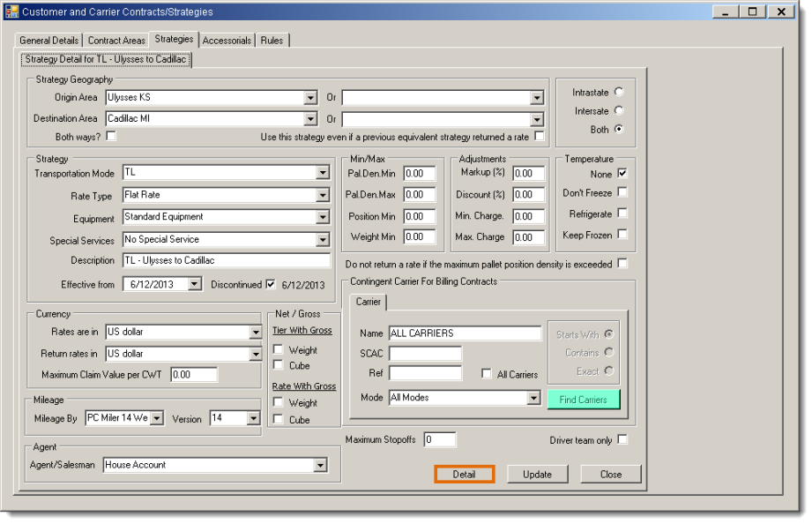Open the alternate destination Or dropdown
The image size is (812, 524).
coord(537,120)
